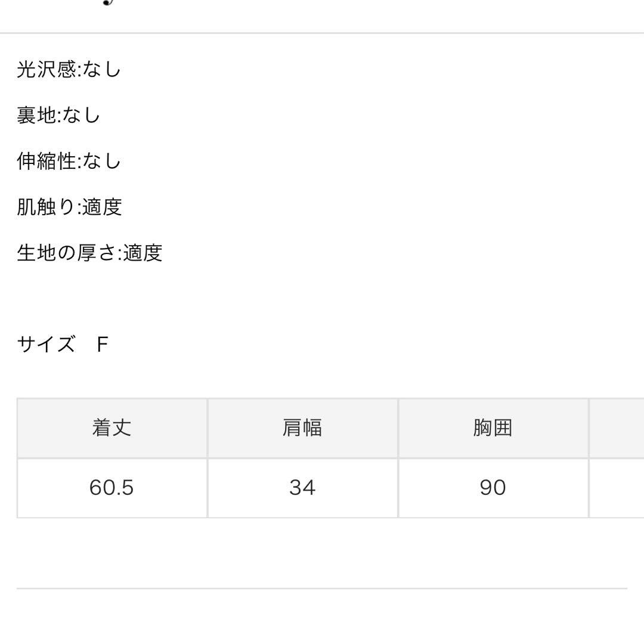Screen dimensions: 644x644
Task: Click the なし value beside 光沢感
Action: pos(101,70)
